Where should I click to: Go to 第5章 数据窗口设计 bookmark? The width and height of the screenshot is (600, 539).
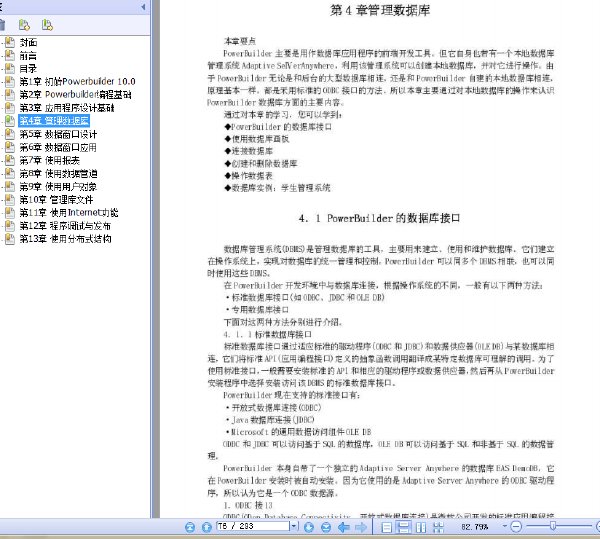click(x=58, y=134)
